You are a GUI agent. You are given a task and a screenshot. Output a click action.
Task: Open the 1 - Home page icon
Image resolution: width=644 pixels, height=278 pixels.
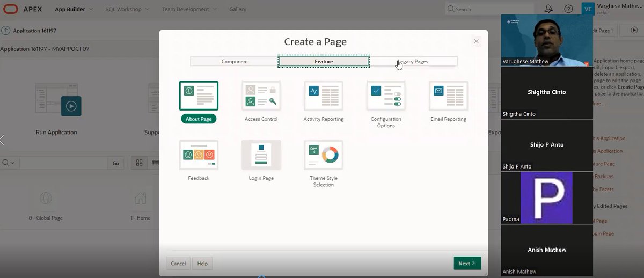click(140, 199)
